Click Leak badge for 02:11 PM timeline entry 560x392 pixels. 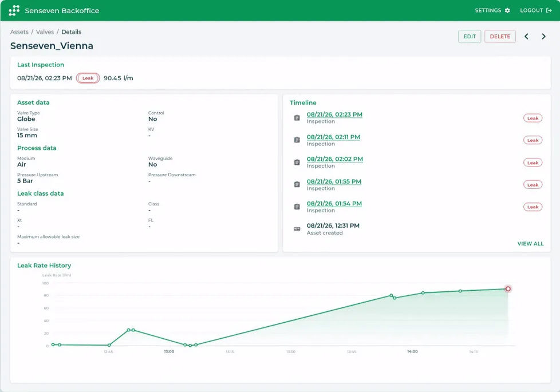tap(533, 140)
